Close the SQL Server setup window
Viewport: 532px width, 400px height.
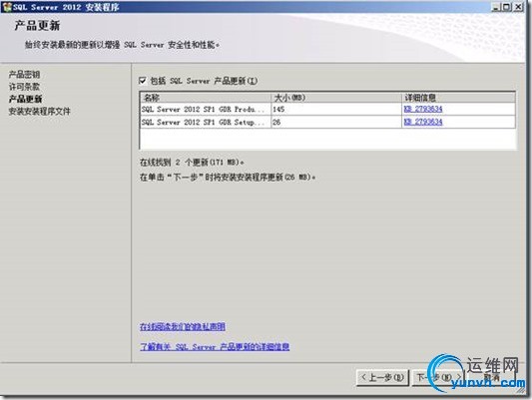click(518, 7)
